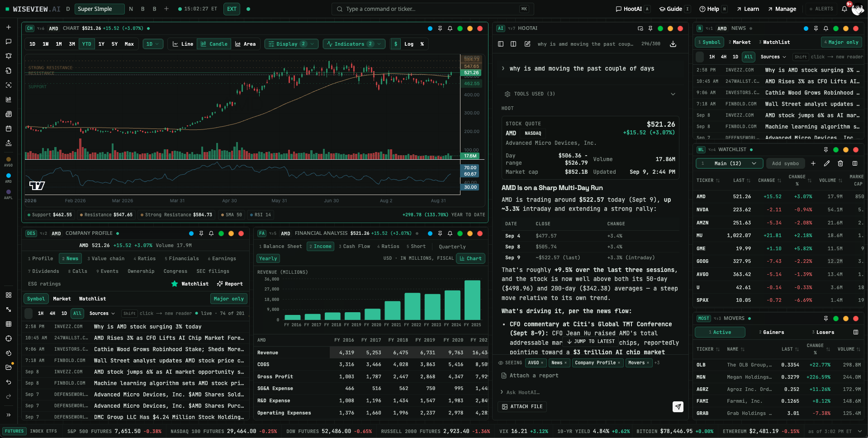The height and width of the screenshot is (438, 868).
Task: Pin the AMD News panel
Action: (x=816, y=29)
